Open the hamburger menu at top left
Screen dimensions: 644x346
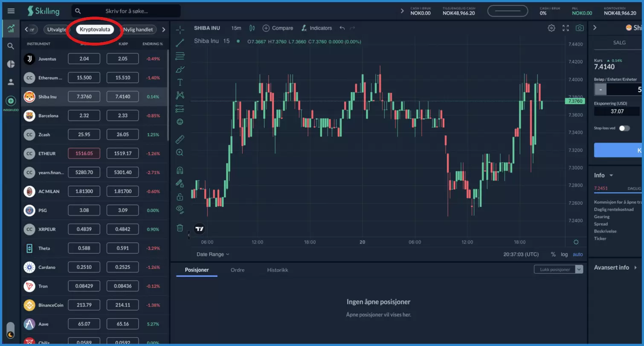[11, 11]
